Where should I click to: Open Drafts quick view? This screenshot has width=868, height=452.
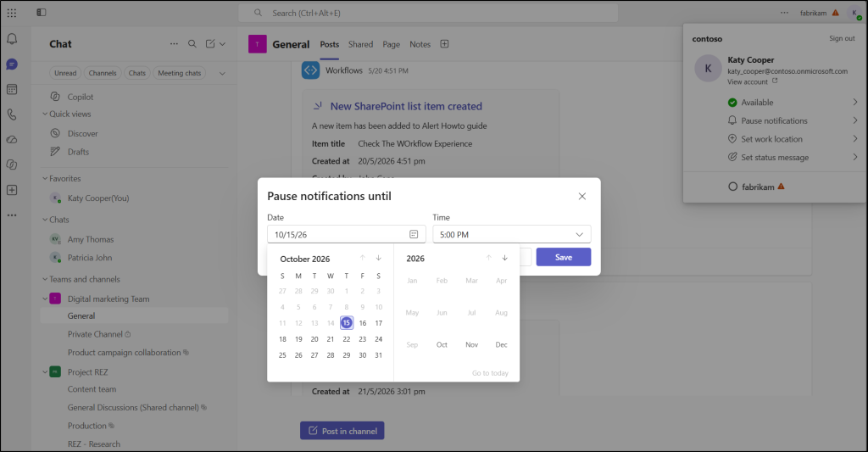pos(78,152)
